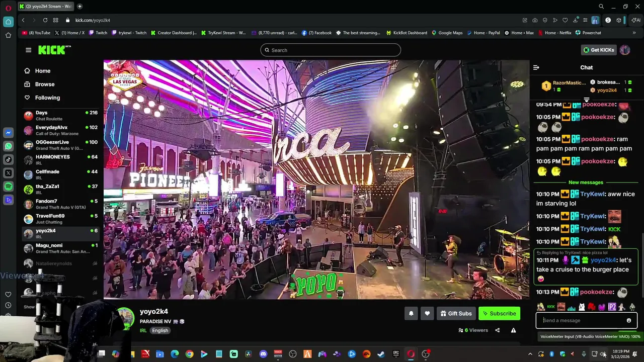644x362 pixels.
Task: Click the taskbar clock showing 10:19 PM
Action: (621, 354)
